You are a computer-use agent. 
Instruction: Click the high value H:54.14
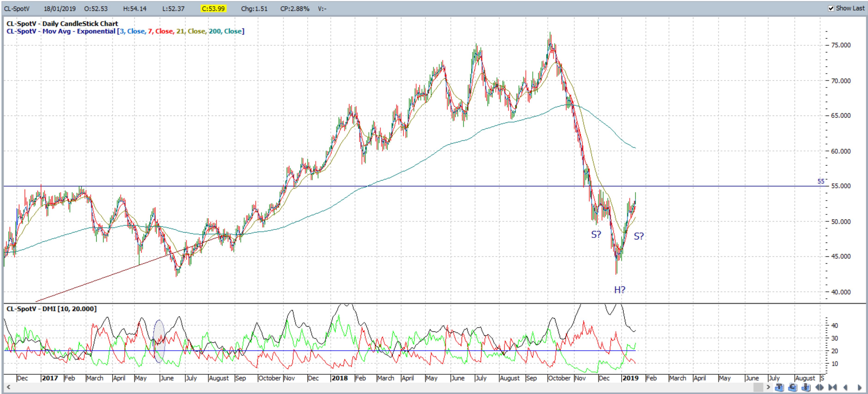pos(135,9)
